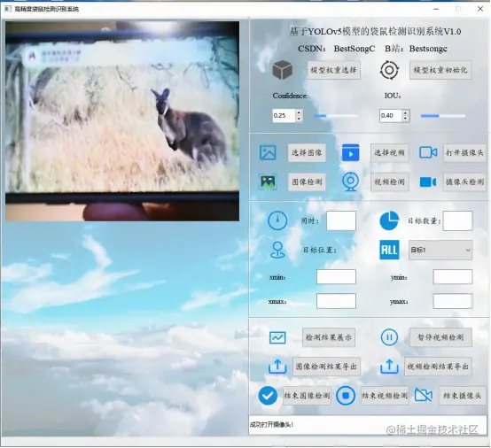The image size is (491, 448).
Task: Close the application window
Action: [480, 9]
